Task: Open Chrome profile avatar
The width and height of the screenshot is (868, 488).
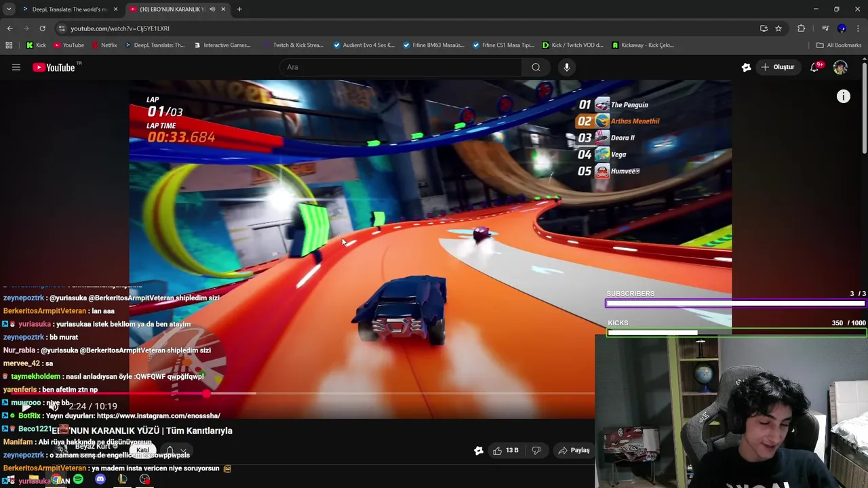Action: click(842, 28)
